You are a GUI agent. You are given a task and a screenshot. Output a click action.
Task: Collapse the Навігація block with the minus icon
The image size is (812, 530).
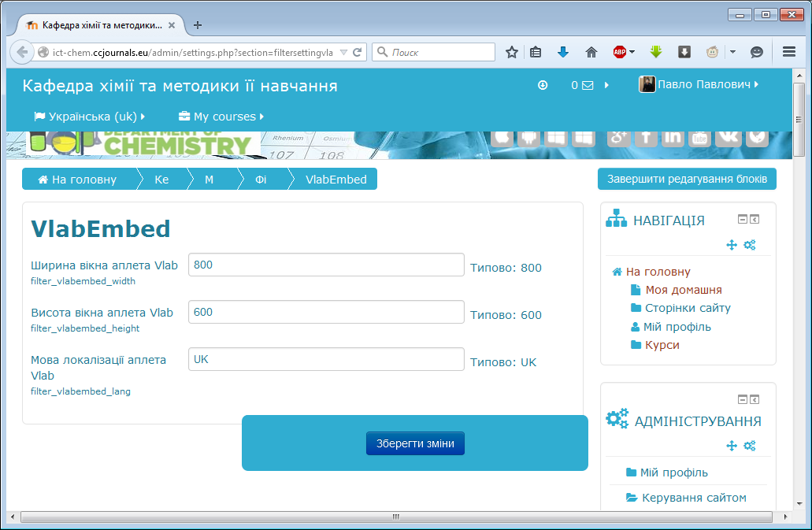click(x=743, y=220)
